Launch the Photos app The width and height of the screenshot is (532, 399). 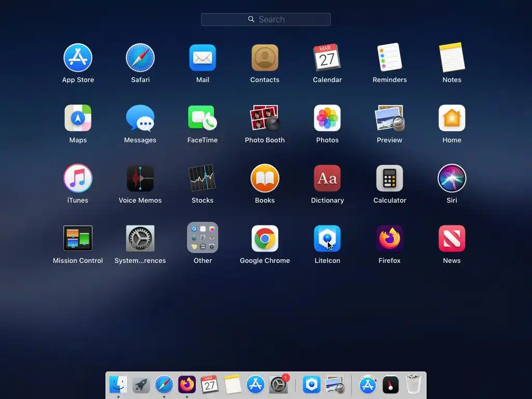click(x=327, y=118)
